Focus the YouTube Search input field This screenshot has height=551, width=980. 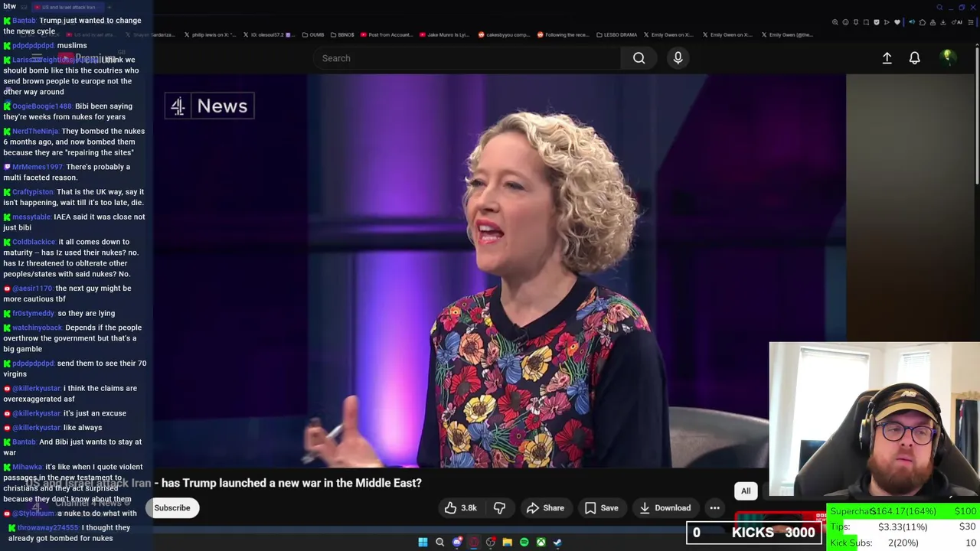tap(467, 58)
